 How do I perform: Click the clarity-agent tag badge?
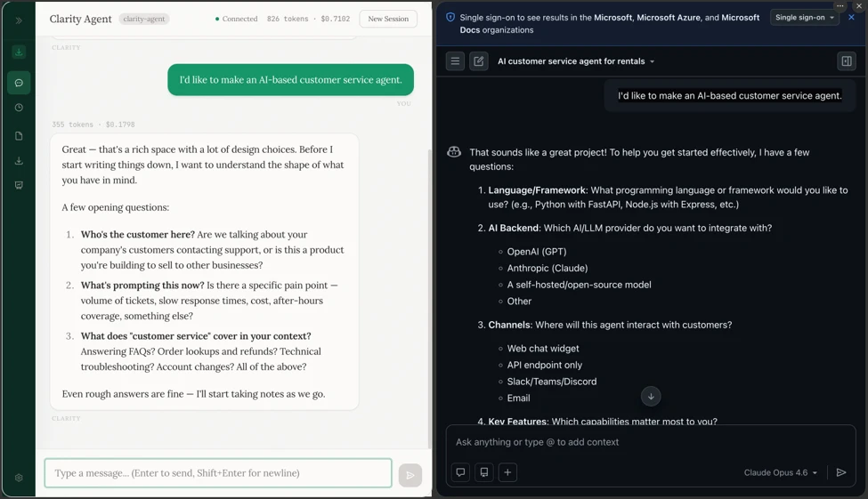point(144,19)
